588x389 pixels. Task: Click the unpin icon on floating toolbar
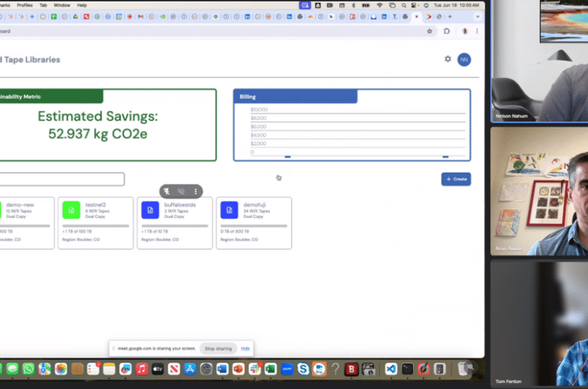tap(167, 191)
